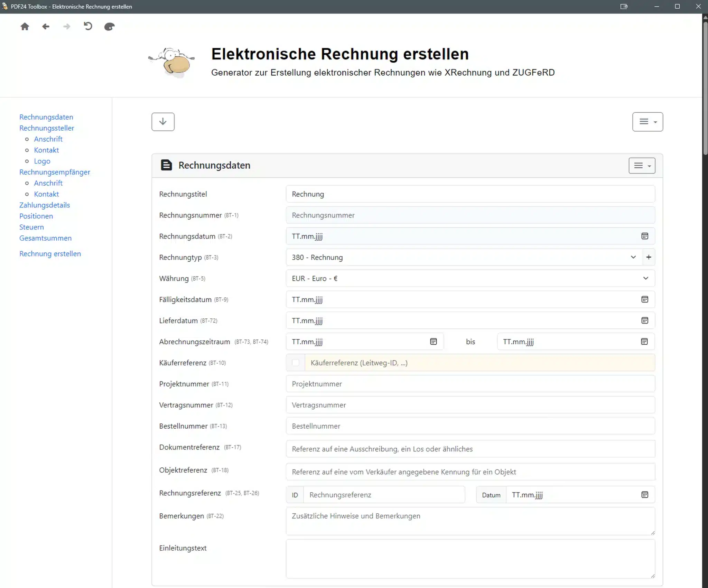Click the PDF24 sheep logo
The width and height of the screenshot is (708, 588).
(172, 63)
